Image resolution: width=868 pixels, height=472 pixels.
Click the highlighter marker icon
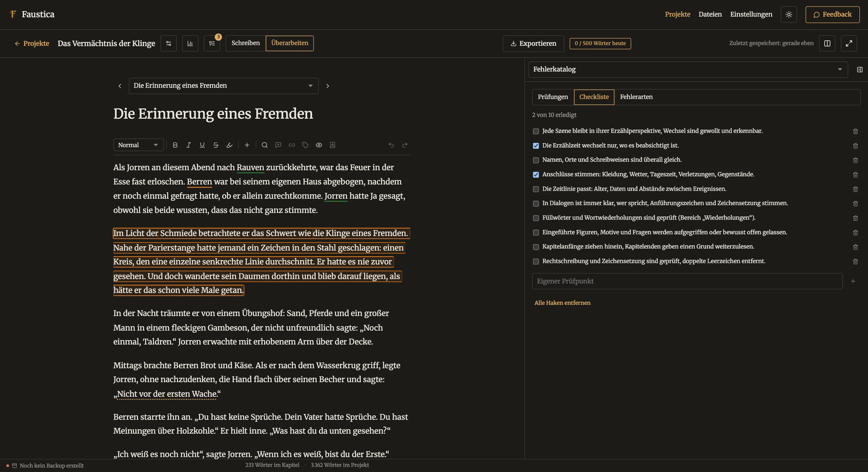[229, 145]
